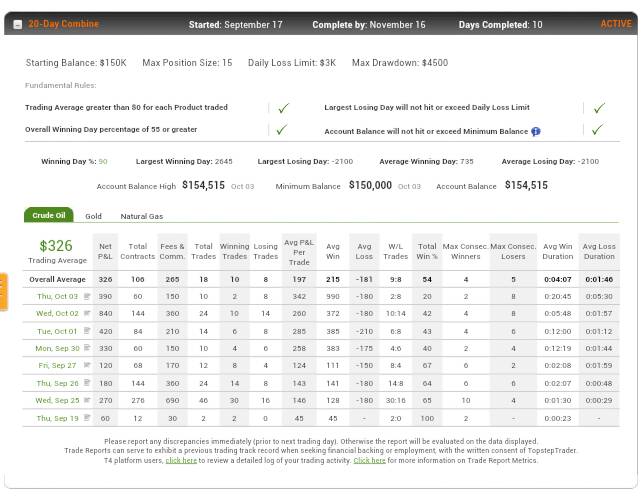The width and height of the screenshot is (641, 497).
Task: Click the Winning Day % value 90
Action: [x=103, y=161]
